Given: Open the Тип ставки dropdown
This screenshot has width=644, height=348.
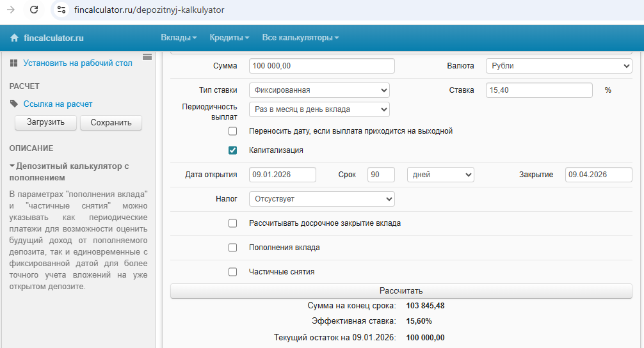Looking at the screenshot, I should [319, 90].
